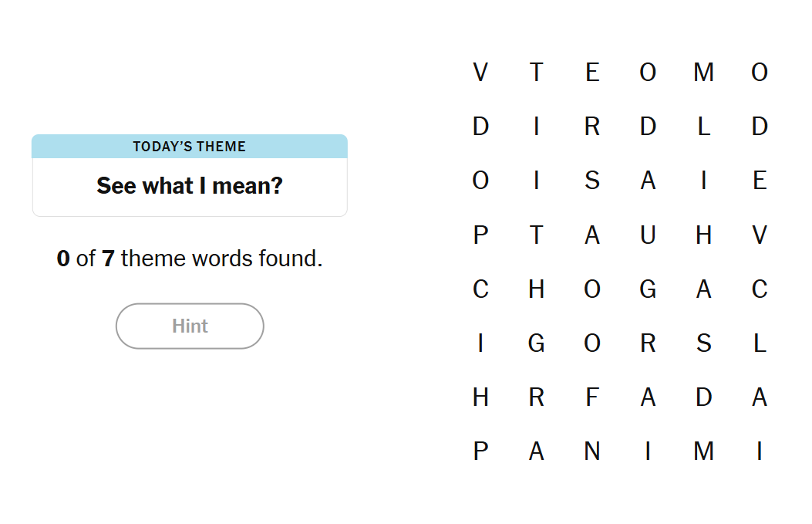Click the 'See what I mean?' theme text

(x=190, y=186)
